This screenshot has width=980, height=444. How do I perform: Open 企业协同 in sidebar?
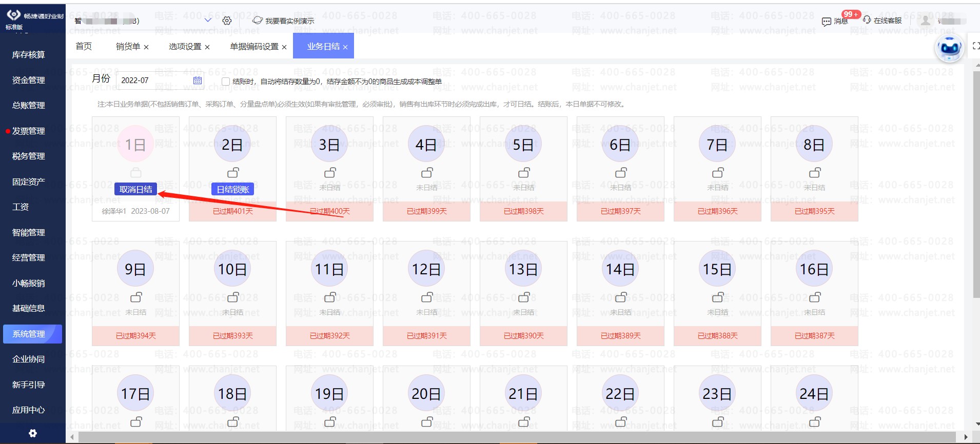(29, 359)
